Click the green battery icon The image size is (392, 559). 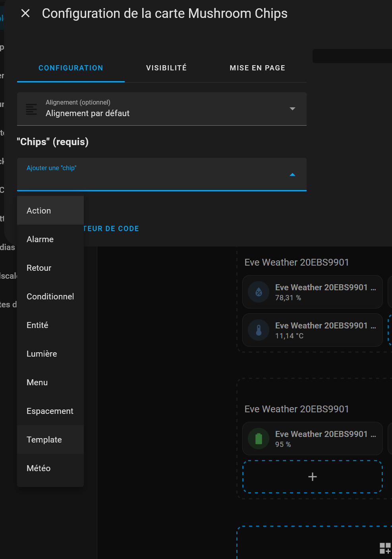(x=259, y=439)
